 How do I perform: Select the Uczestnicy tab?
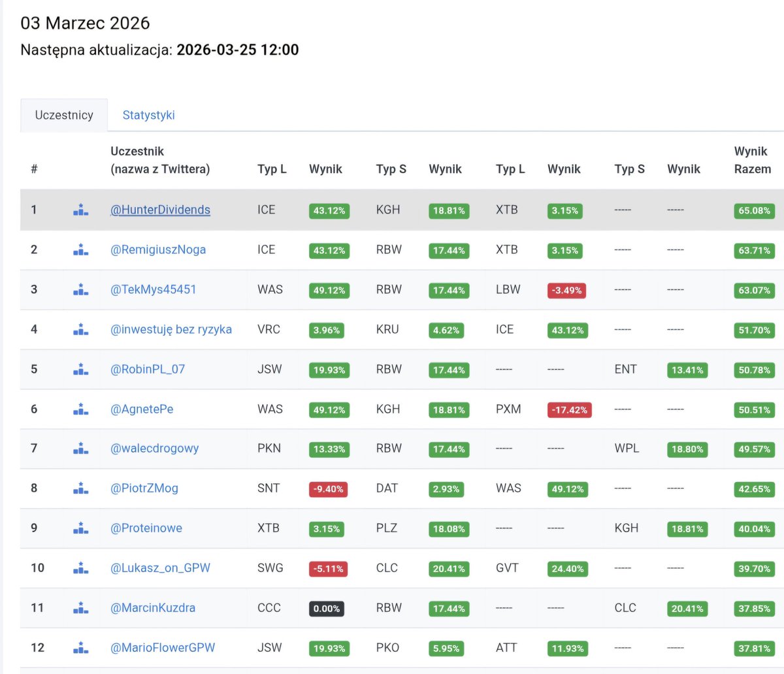click(x=64, y=115)
